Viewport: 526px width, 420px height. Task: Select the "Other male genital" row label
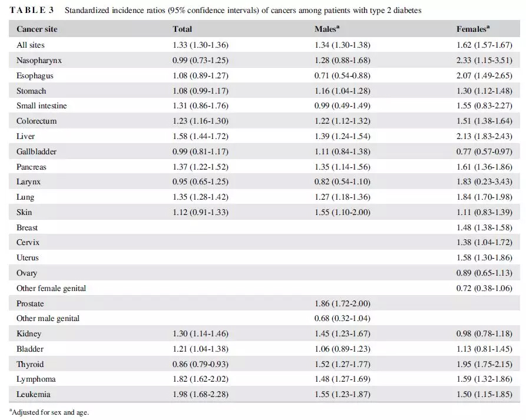[48, 319]
